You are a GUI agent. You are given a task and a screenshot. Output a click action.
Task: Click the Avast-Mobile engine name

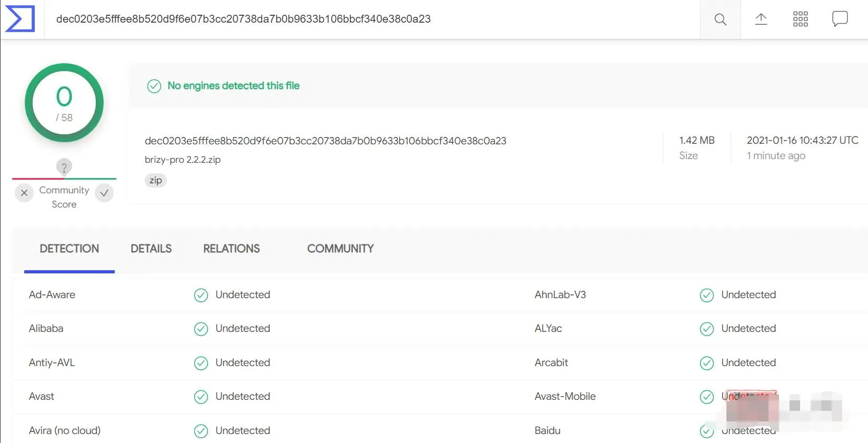click(x=565, y=397)
